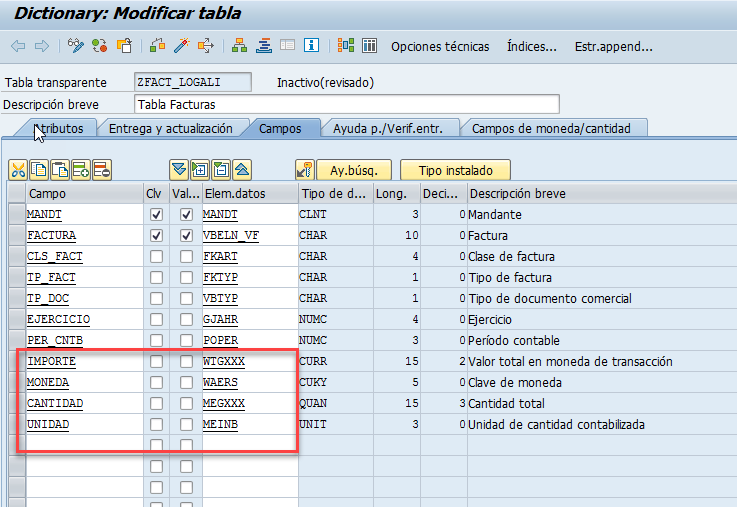Open Ayuda p./Verif.entr. tab
The image size is (737, 507).
coord(388,128)
